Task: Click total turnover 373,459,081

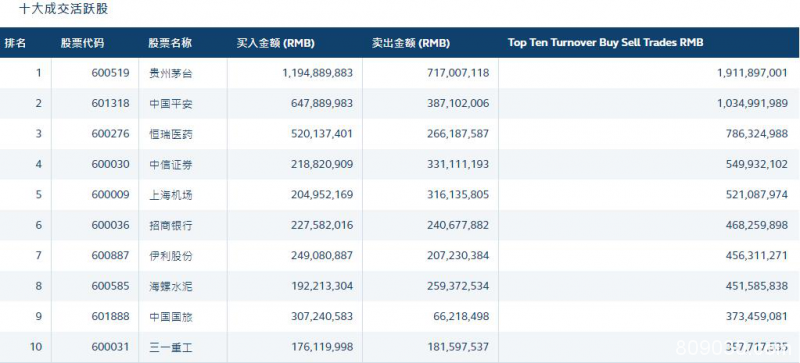Action: pos(758,317)
